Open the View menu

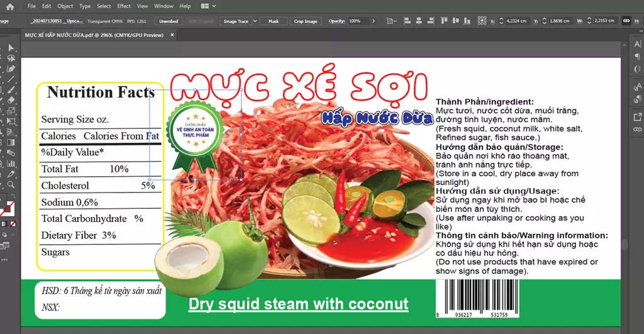pos(143,6)
